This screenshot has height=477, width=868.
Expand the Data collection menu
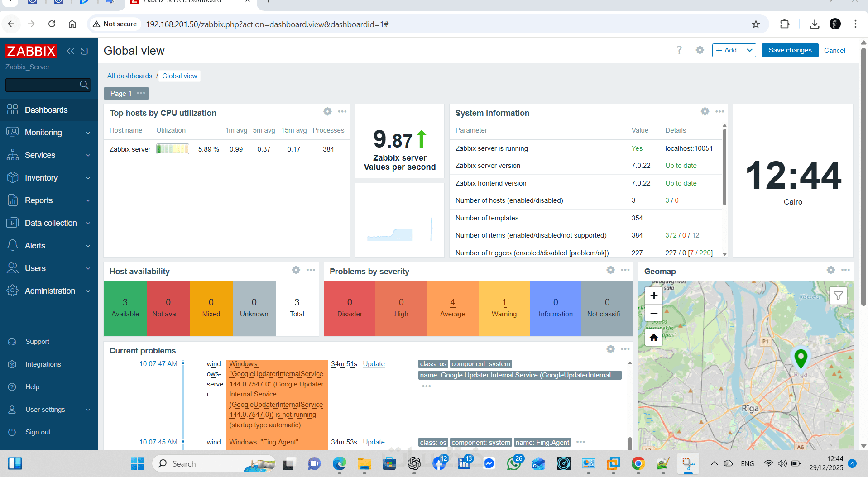pyautogui.click(x=49, y=223)
